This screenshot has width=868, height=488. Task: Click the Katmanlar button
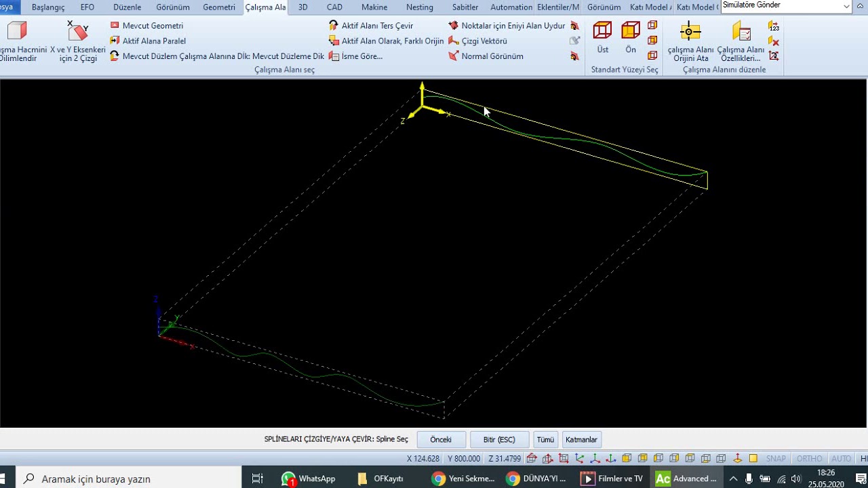581,440
